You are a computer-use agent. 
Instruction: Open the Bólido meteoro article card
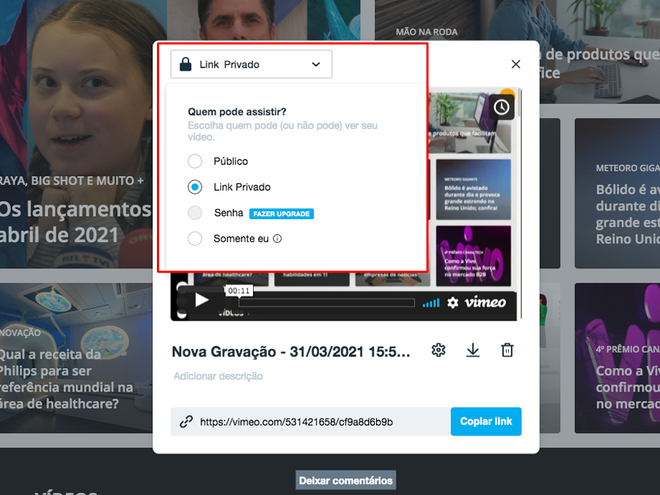(x=617, y=193)
